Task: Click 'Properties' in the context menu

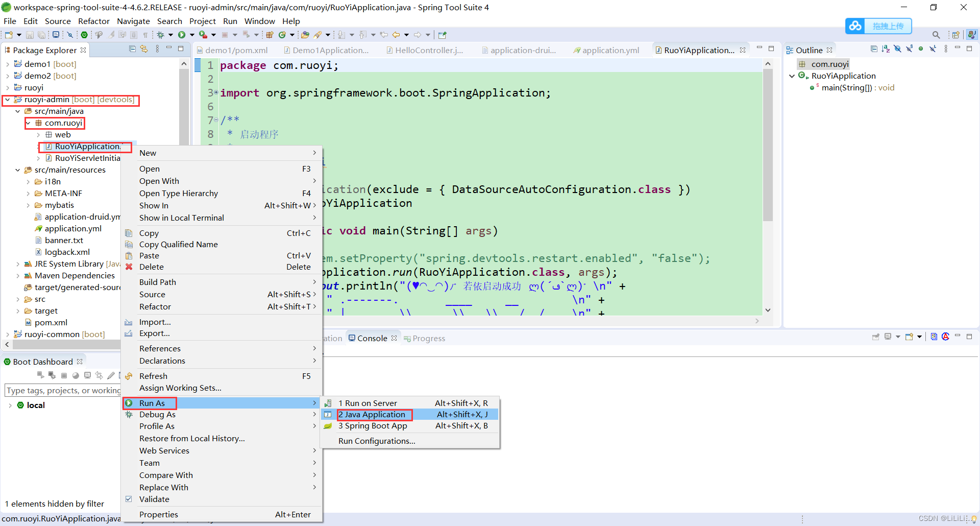Action: pos(159,515)
